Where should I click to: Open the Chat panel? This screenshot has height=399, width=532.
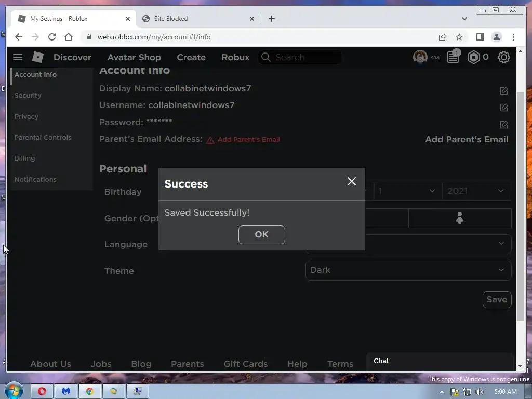(x=440, y=361)
